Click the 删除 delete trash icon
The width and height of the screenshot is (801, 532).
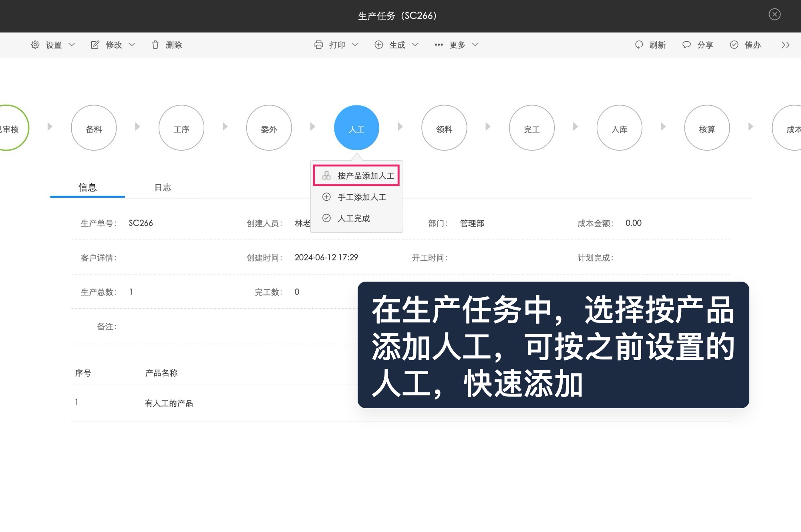[x=156, y=45]
